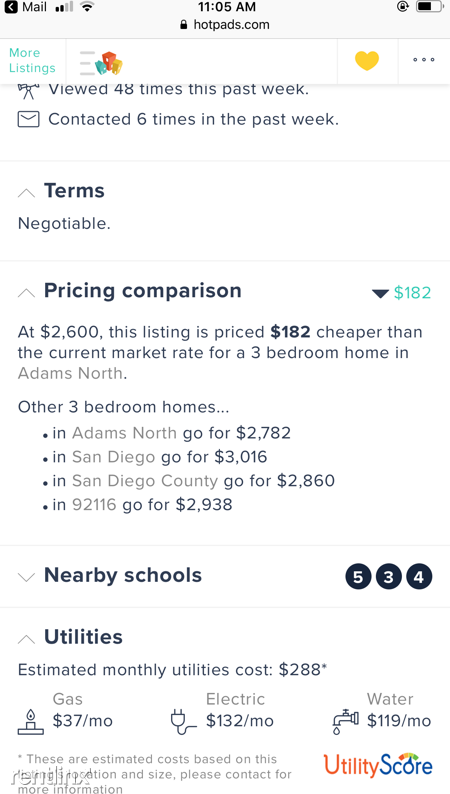Collapse the Utilities section

26,639
